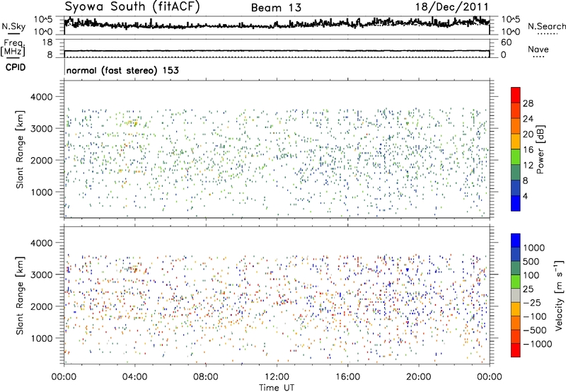Click the '1000' velocity colorbar value
566x392 pixels.
533,248
